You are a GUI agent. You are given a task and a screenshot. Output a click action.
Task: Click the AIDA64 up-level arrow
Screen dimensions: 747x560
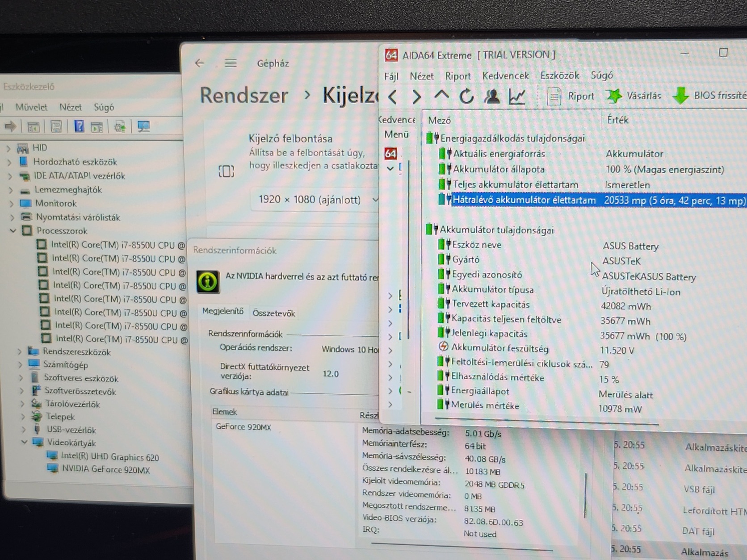pyautogui.click(x=441, y=95)
